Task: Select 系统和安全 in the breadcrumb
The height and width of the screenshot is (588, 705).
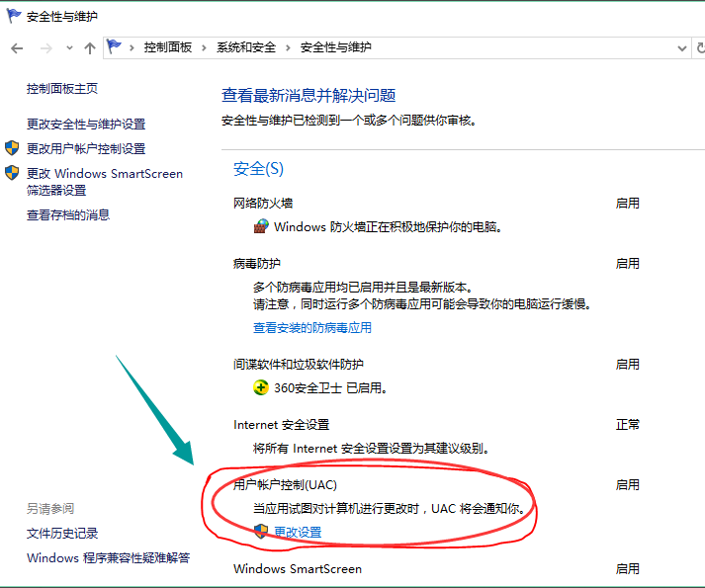Action: point(246,47)
